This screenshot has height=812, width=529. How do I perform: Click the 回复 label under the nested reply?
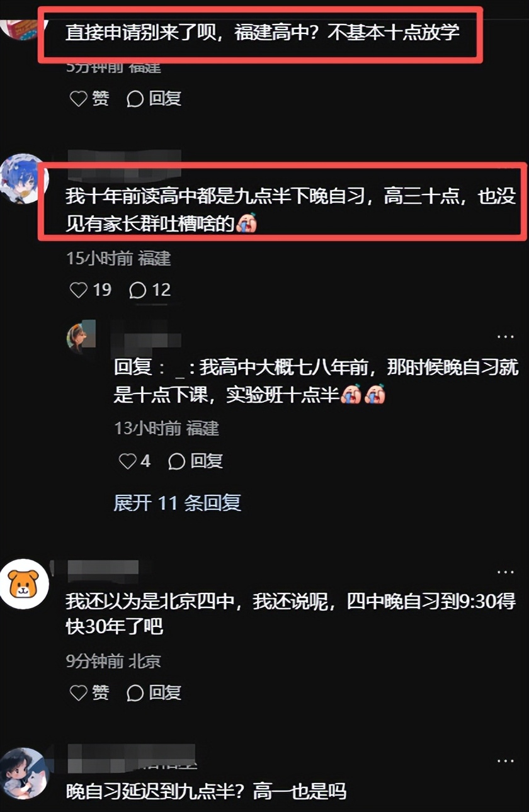click(x=207, y=461)
